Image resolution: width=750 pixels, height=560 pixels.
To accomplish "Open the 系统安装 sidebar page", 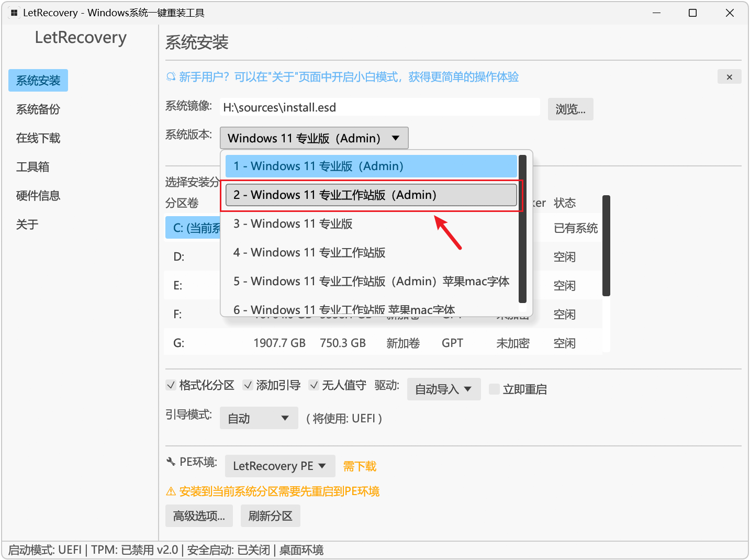I will click(38, 81).
